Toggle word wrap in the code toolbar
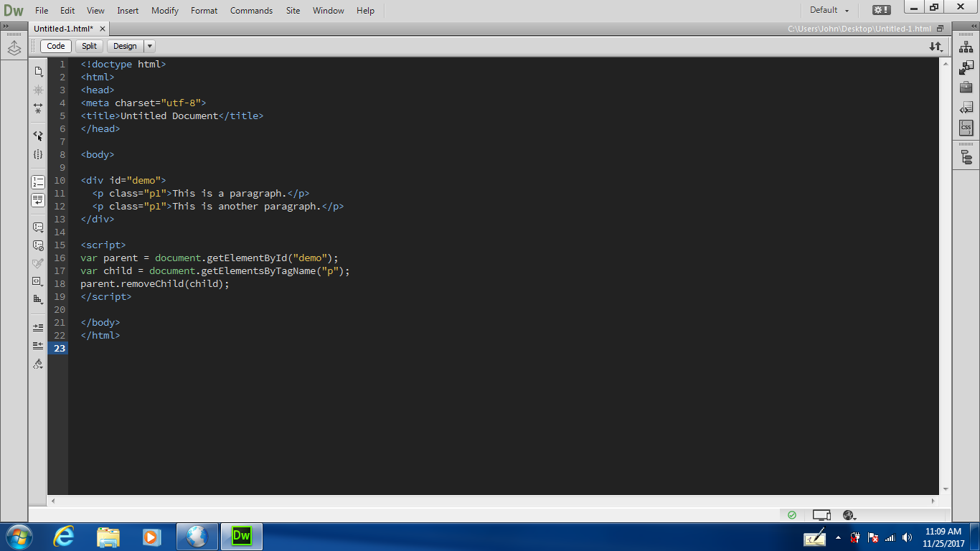Viewport: 980px width, 551px height. tap(38, 200)
